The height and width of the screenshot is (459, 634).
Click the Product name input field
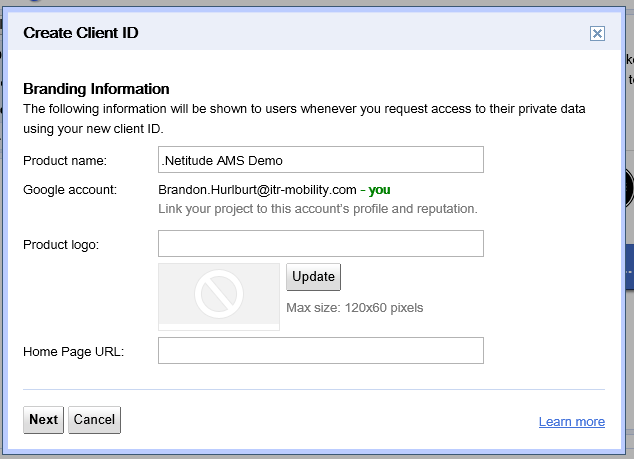point(321,160)
